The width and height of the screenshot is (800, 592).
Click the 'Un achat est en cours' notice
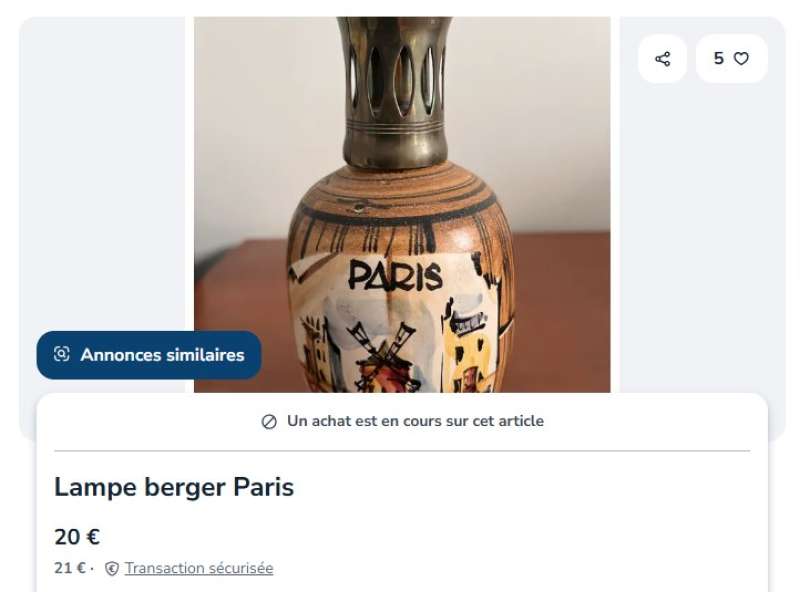click(402, 421)
